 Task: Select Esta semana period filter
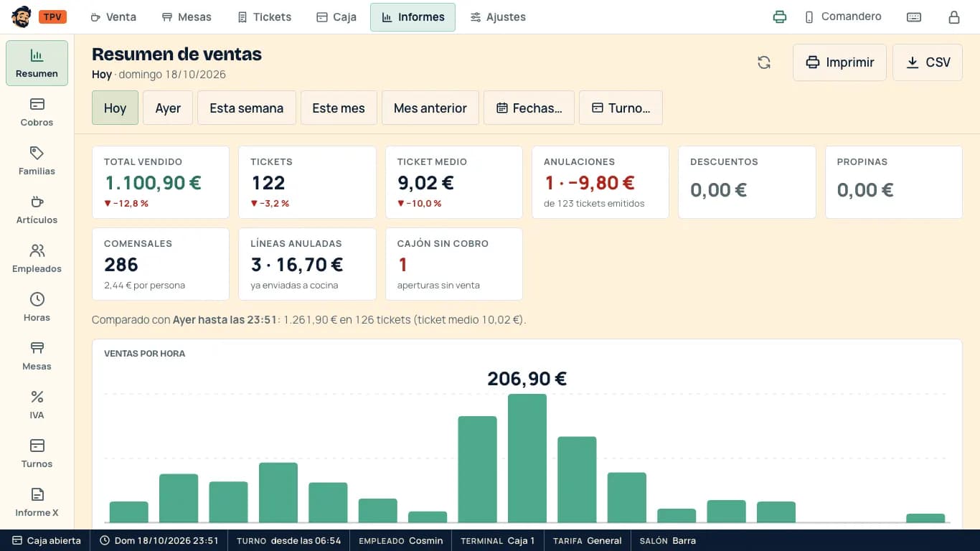pyautogui.click(x=247, y=108)
